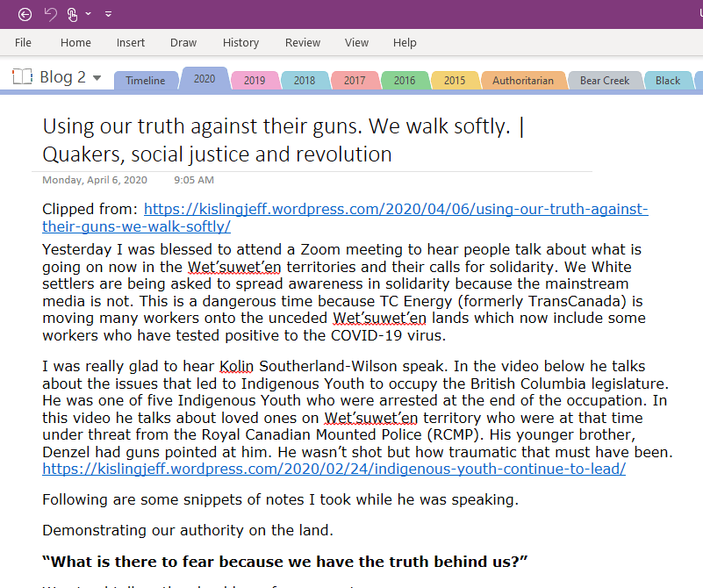Select the 2016 section tab
703x588 pixels.
coord(405,81)
